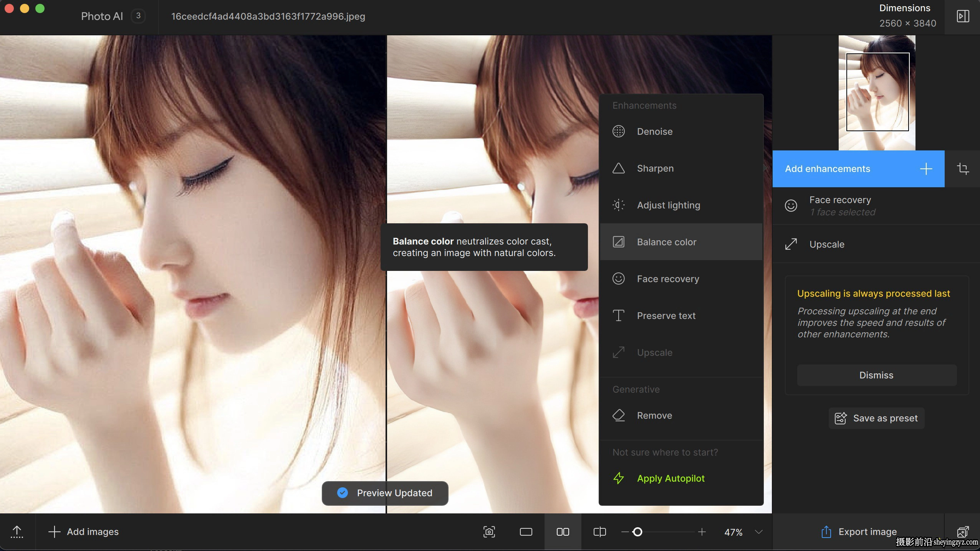Click the export share icon

[x=826, y=532]
